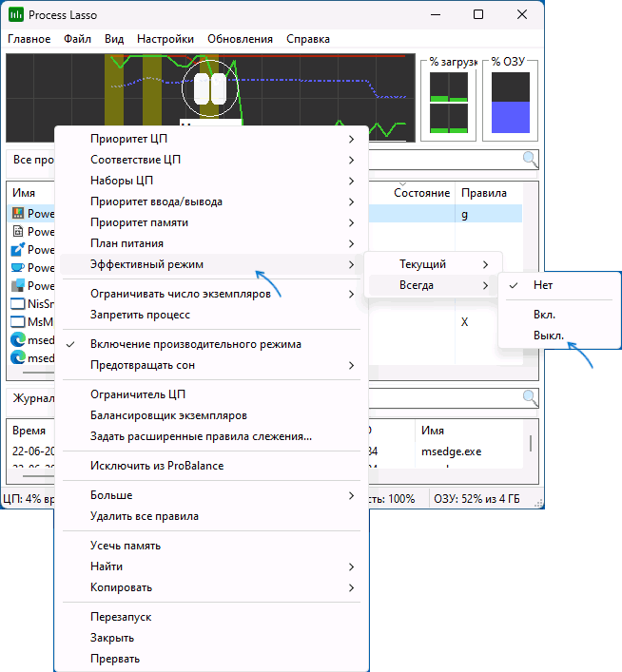Expand the План питания submenu
Screen dimensions: 622x672
pyautogui.click(x=212, y=243)
